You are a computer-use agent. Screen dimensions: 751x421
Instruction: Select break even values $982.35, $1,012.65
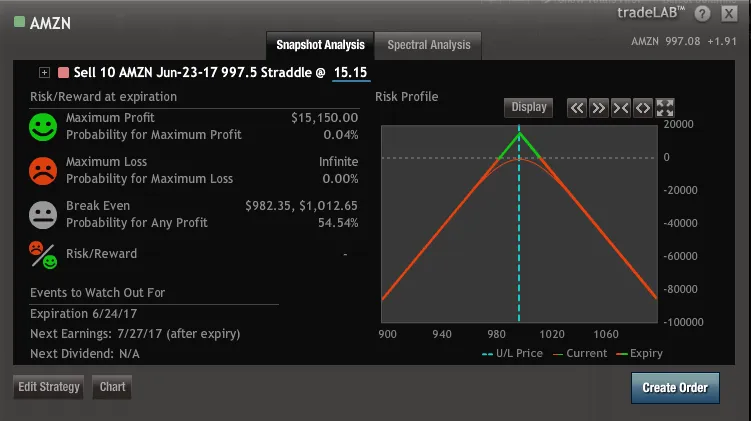pyautogui.click(x=301, y=206)
